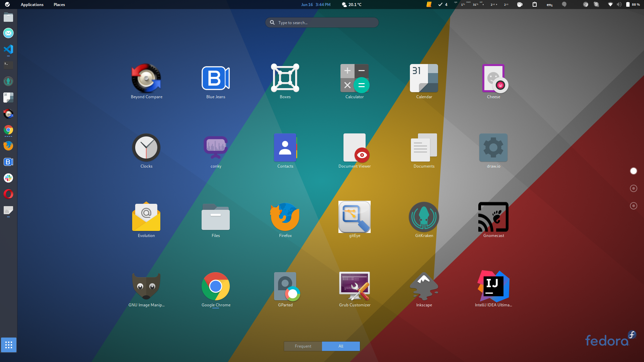The image size is (644, 362).
Task: Select the topmost workspace indicator dot
Action: pyautogui.click(x=633, y=171)
